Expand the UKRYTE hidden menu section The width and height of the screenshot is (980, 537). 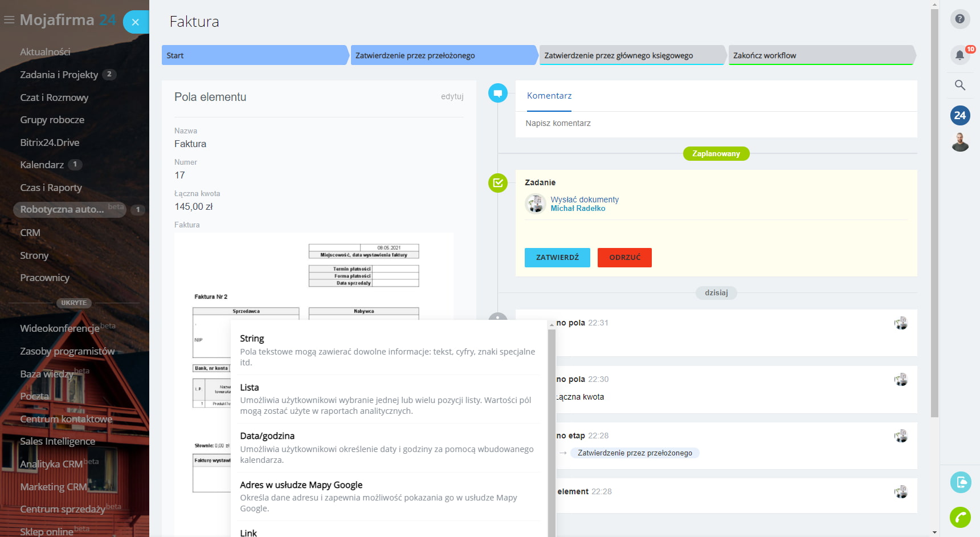pyautogui.click(x=74, y=303)
